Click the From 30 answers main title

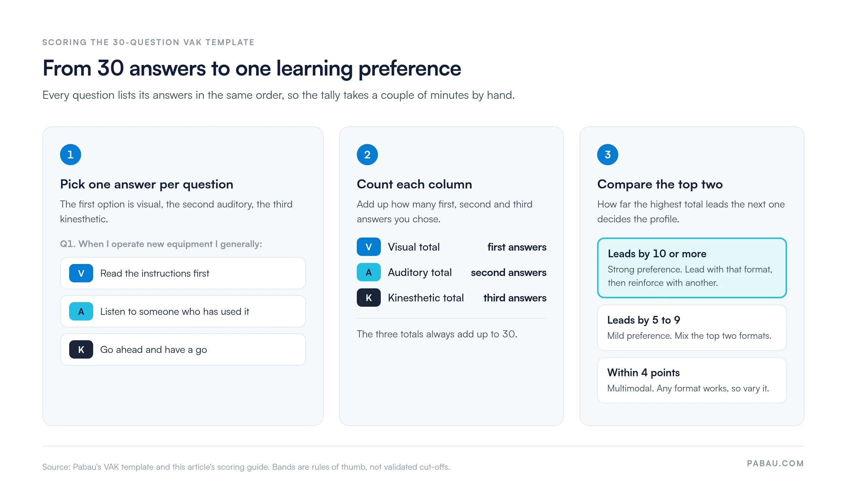pyautogui.click(x=252, y=68)
